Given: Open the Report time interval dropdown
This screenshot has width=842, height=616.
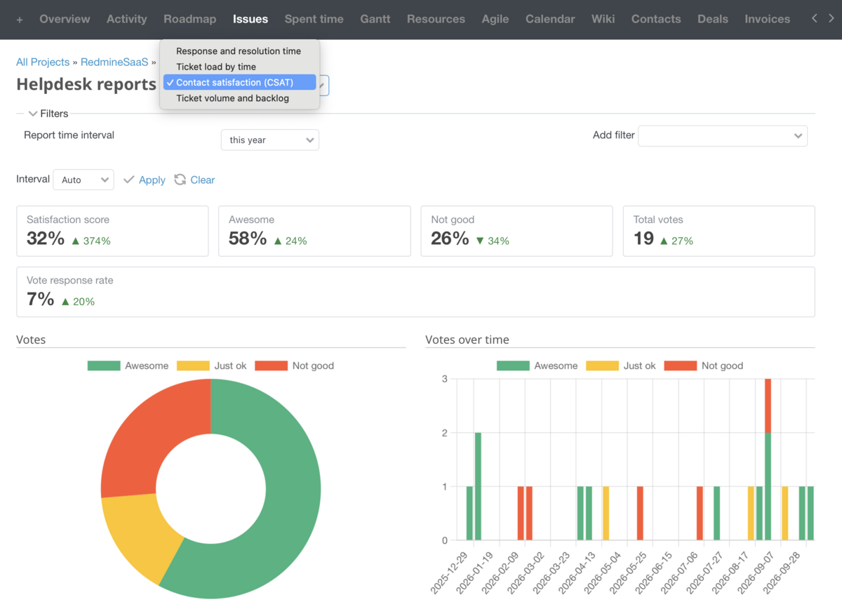Looking at the screenshot, I should (x=270, y=140).
